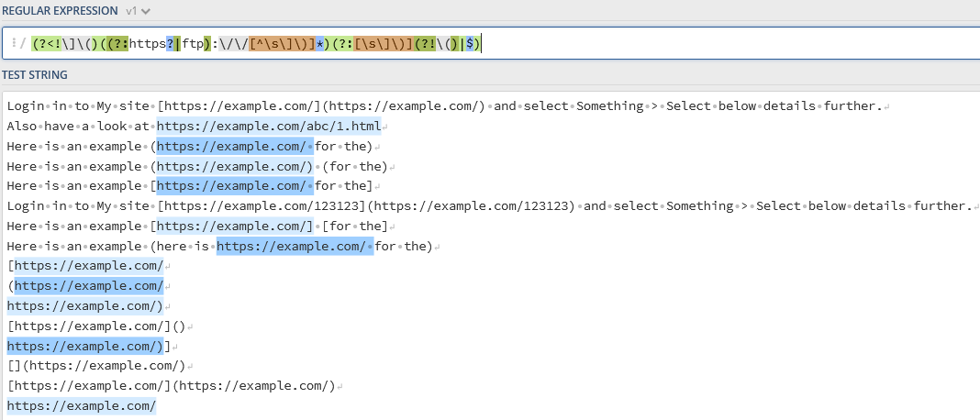
Task: Click the line starting 'Also have a look at'
Action: (197, 127)
